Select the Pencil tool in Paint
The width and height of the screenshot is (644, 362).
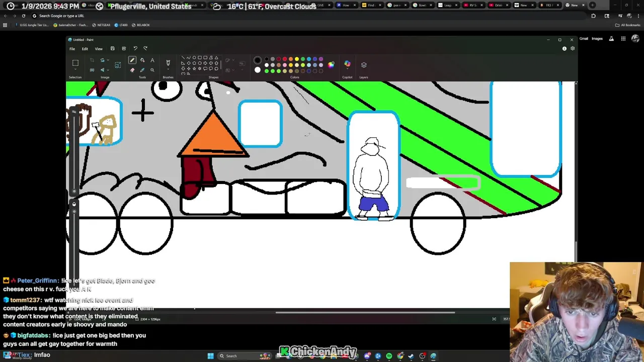pos(132,60)
